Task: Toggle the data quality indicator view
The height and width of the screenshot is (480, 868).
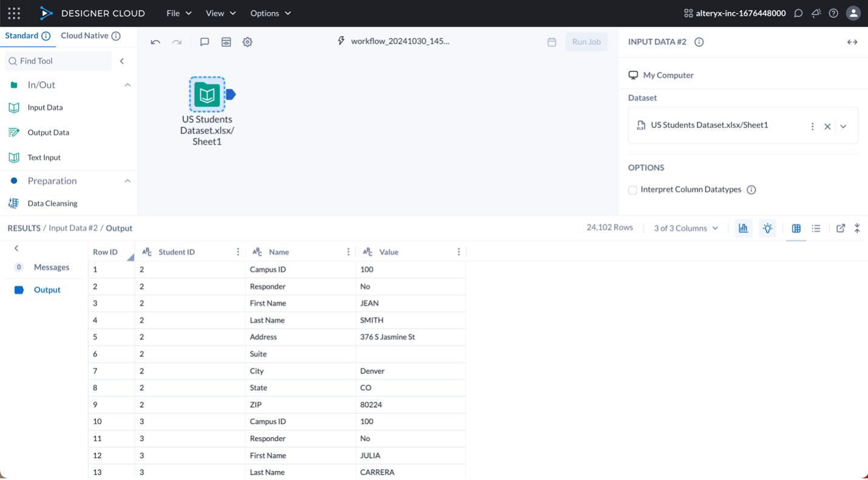Action: tap(767, 228)
